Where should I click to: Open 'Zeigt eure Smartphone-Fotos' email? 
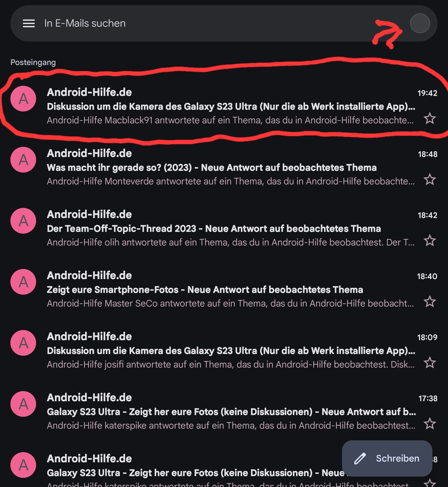(224, 289)
